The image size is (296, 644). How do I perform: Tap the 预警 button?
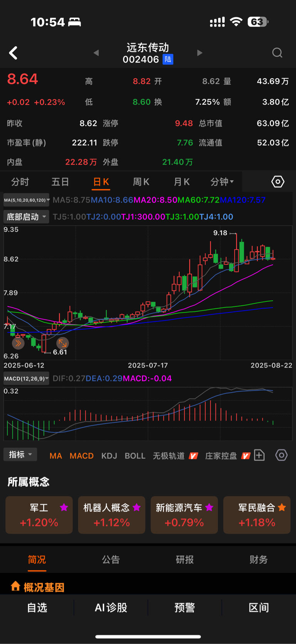pyautogui.click(x=185, y=608)
